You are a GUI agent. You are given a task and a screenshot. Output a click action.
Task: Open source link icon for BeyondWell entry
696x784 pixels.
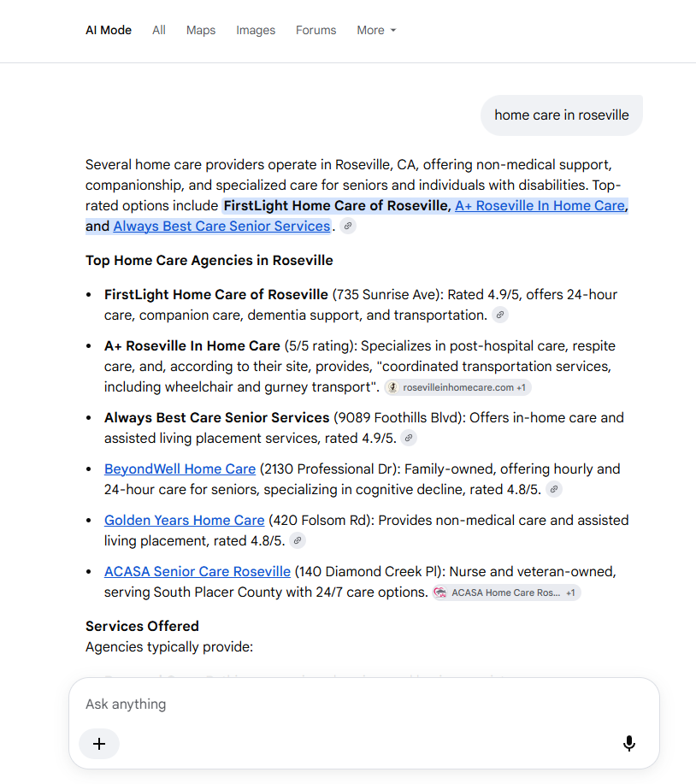tap(553, 489)
